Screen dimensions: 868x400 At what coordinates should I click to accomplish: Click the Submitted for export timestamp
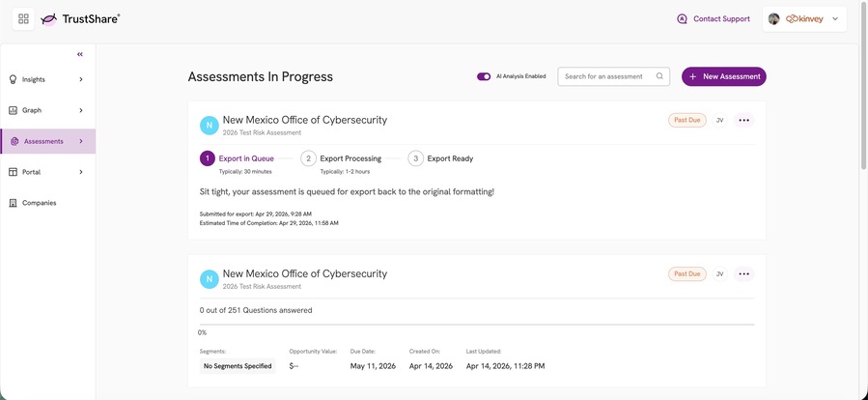[x=256, y=214]
